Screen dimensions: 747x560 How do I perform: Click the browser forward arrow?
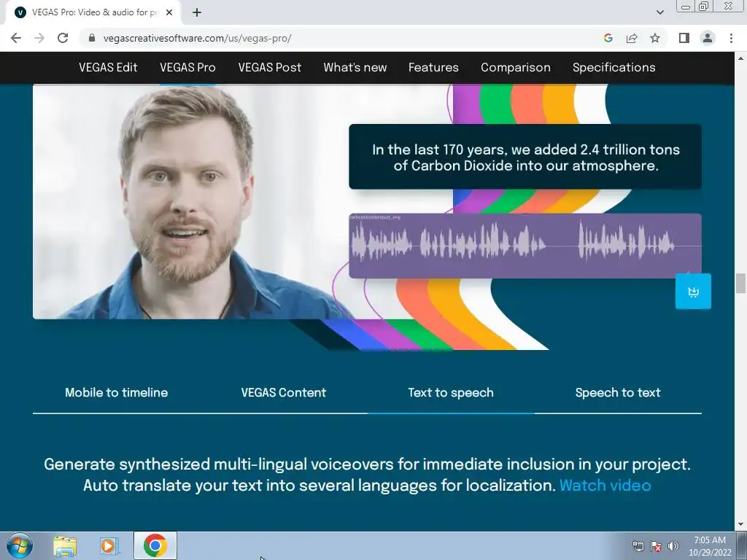39,38
